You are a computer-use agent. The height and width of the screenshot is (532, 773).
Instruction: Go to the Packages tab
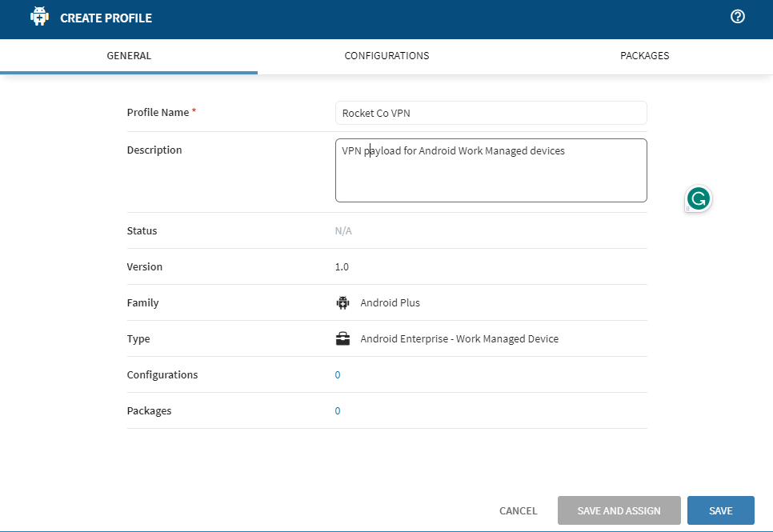tap(644, 56)
